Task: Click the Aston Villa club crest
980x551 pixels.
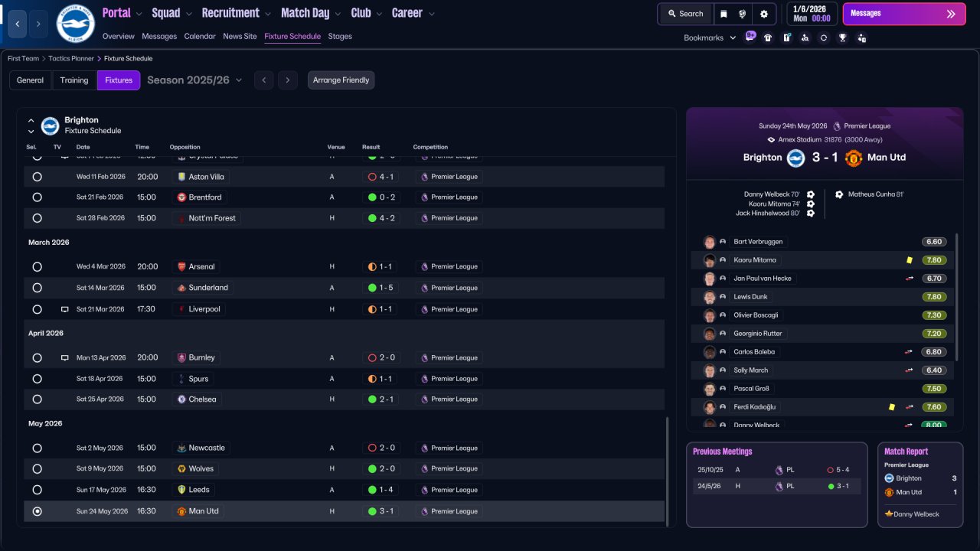Action: [181, 177]
